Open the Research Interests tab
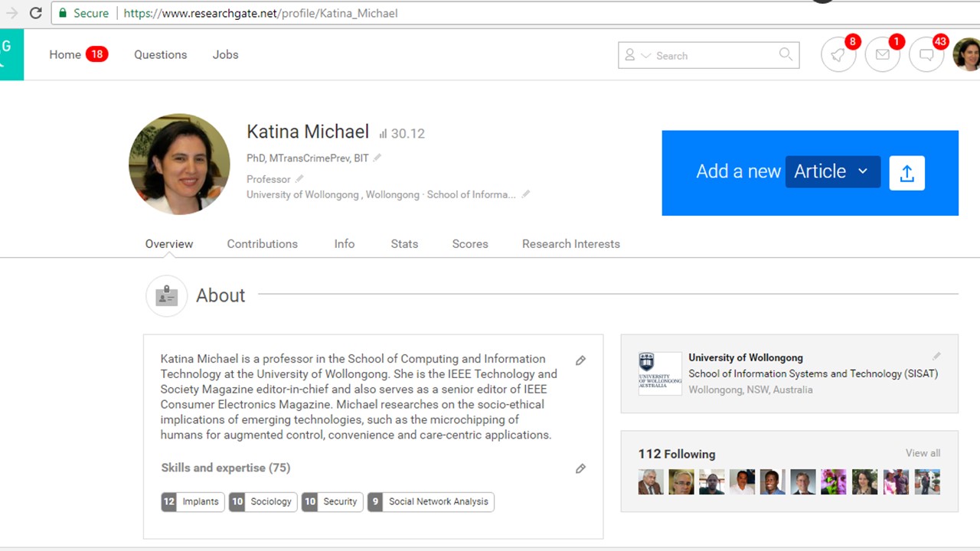Screen dimensions: 980x551 (571, 243)
